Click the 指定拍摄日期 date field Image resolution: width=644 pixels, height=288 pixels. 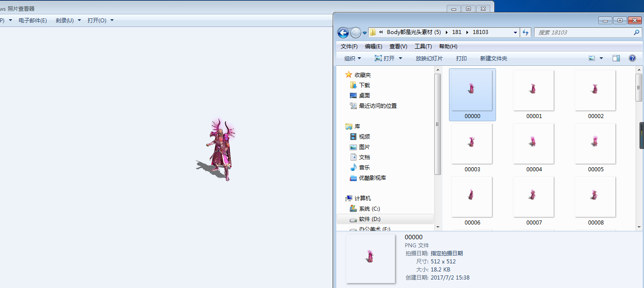click(x=447, y=253)
